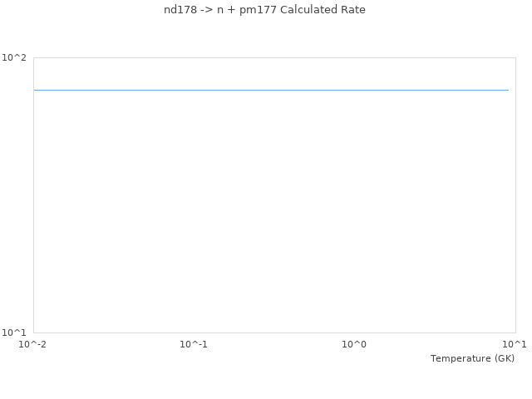Image resolution: width=532 pixels, height=399 pixels.
Task: Click the 10^1 x-axis tick label
Action: coord(515,344)
